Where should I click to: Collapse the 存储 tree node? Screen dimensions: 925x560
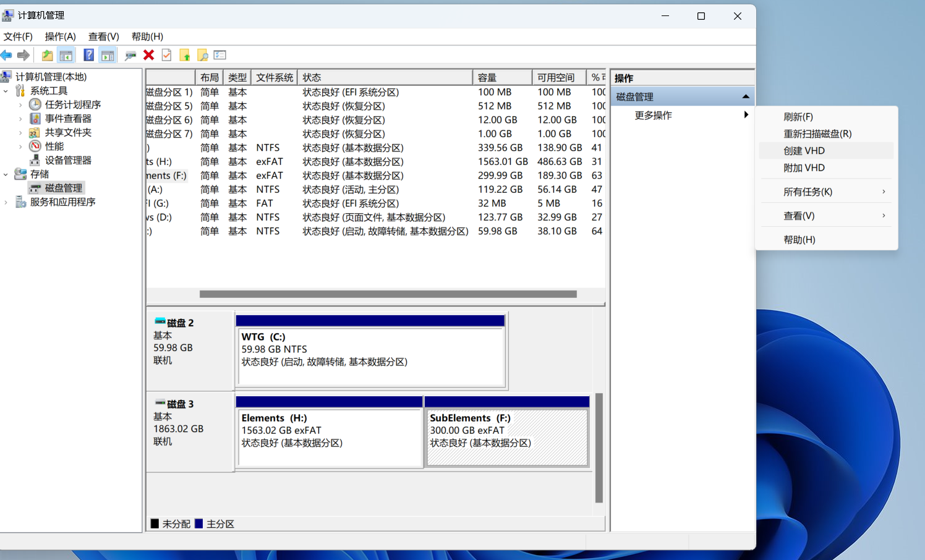point(6,174)
